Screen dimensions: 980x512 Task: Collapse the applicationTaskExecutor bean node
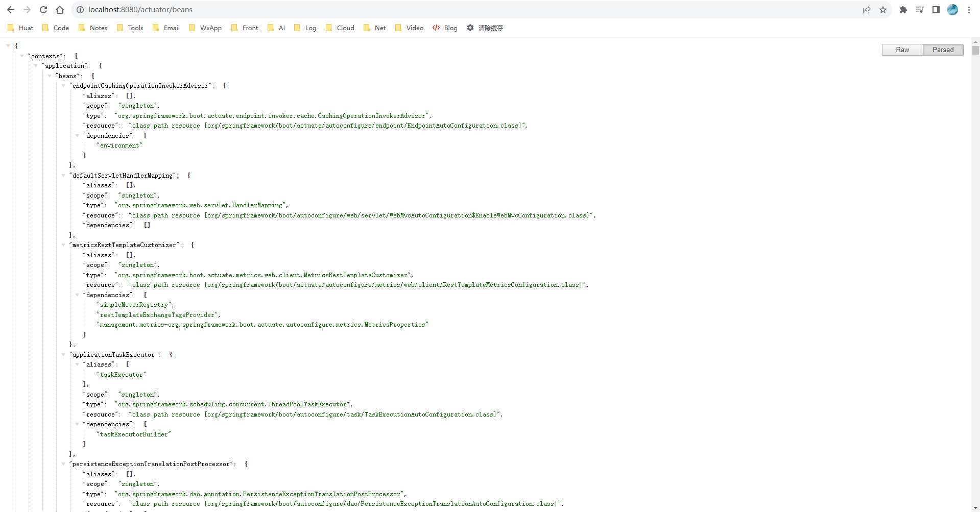(63, 355)
